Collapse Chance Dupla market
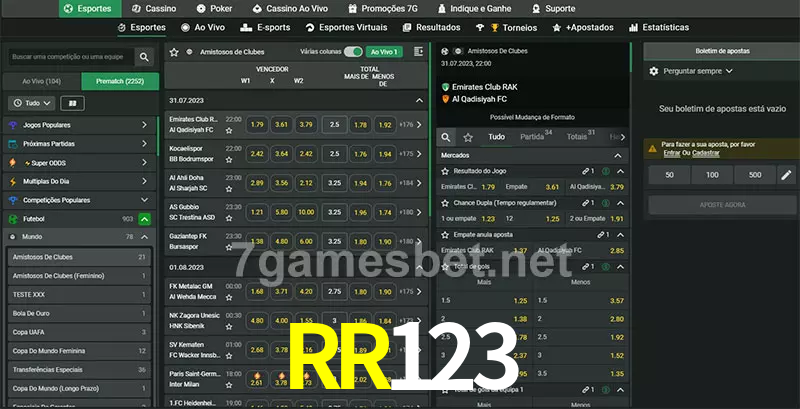Screen dimensions: 800x409 tap(620, 203)
